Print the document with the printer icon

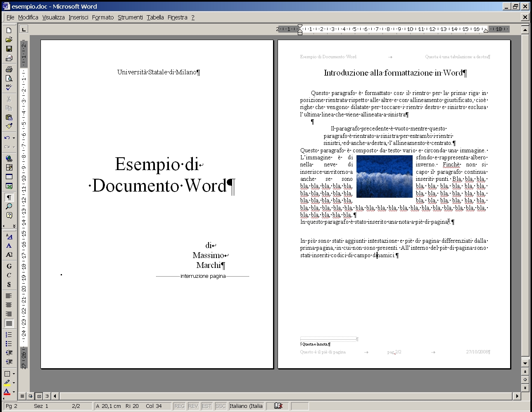click(9, 69)
